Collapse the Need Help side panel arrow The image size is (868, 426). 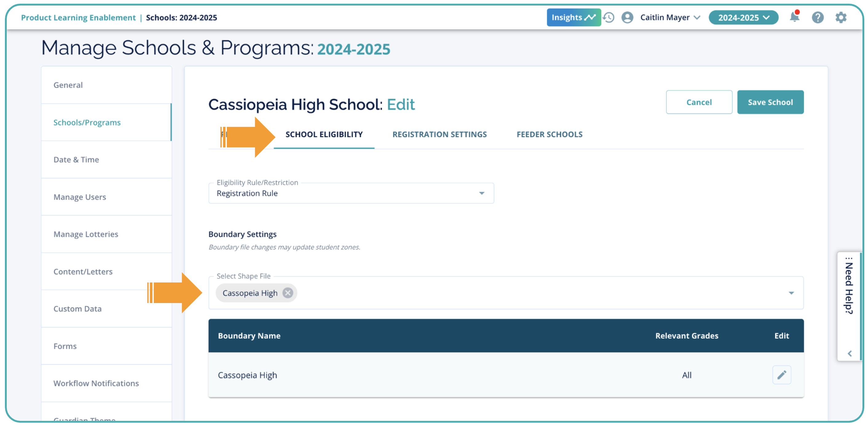(850, 353)
